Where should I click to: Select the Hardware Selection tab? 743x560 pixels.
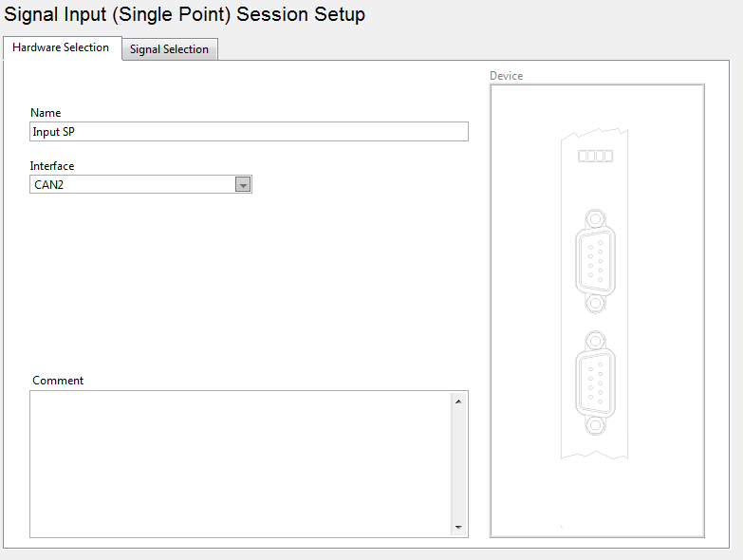point(61,47)
